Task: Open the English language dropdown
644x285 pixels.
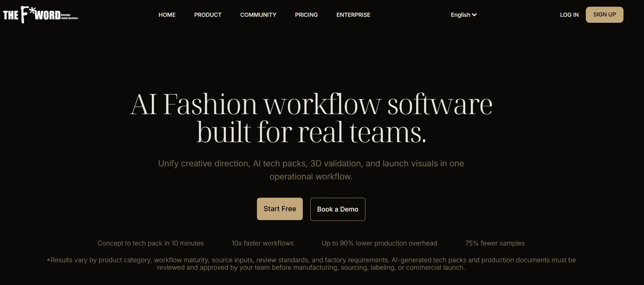Action: [464, 15]
